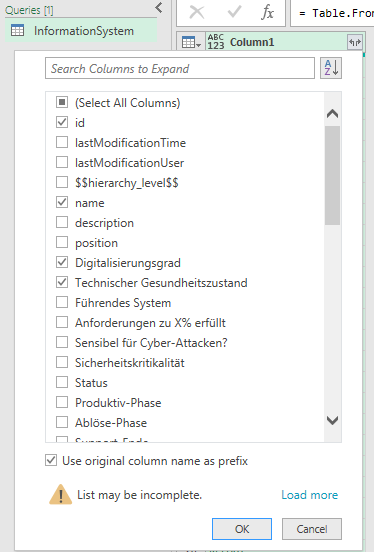Click the checkmark confirm formula icon

pyautogui.click(x=234, y=13)
